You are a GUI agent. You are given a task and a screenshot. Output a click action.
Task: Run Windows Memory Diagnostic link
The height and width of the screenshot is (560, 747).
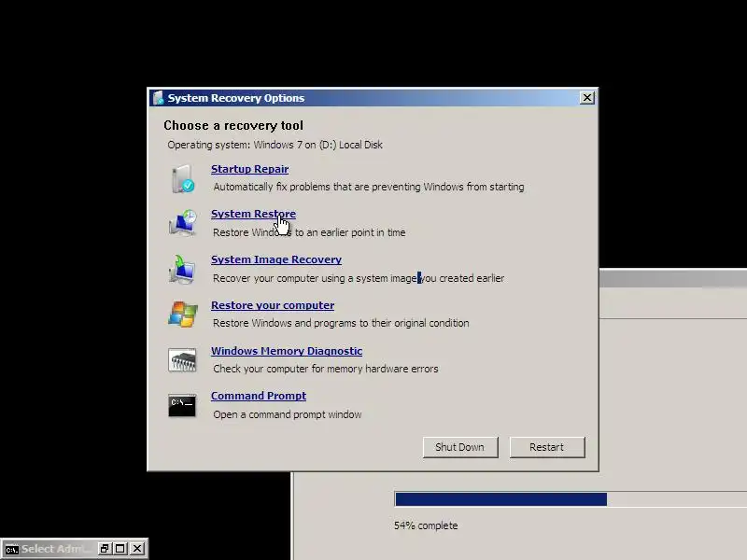point(287,351)
